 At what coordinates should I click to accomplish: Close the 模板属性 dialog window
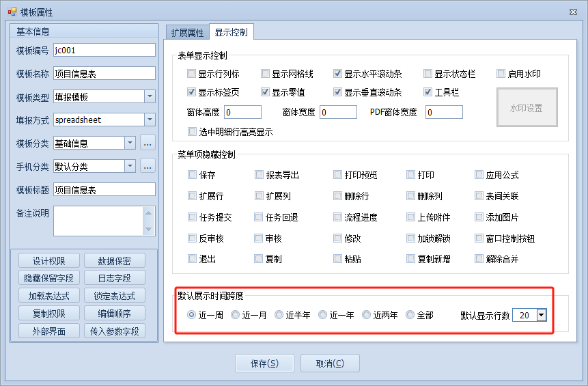(572, 12)
